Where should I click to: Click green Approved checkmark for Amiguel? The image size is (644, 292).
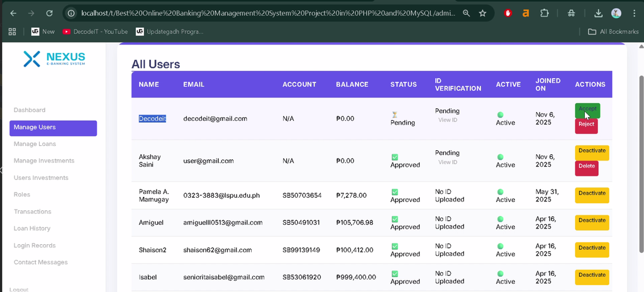click(x=395, y=219)
